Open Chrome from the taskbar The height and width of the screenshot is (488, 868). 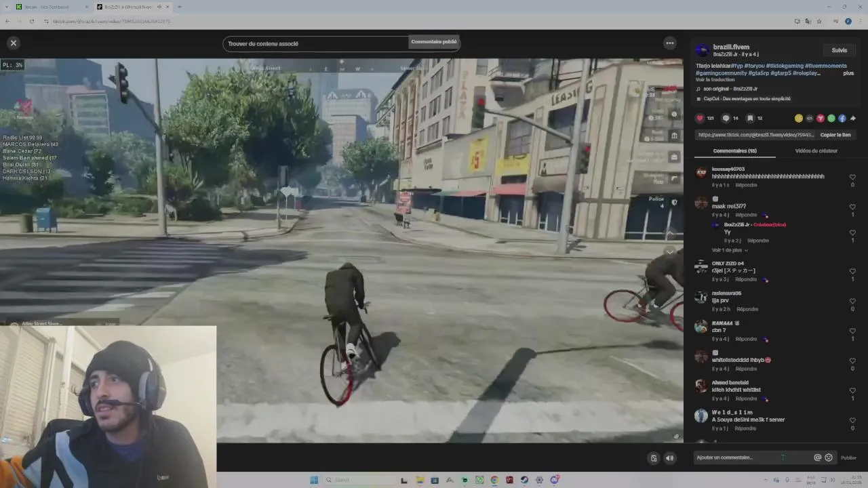click(x=494, y=480)
